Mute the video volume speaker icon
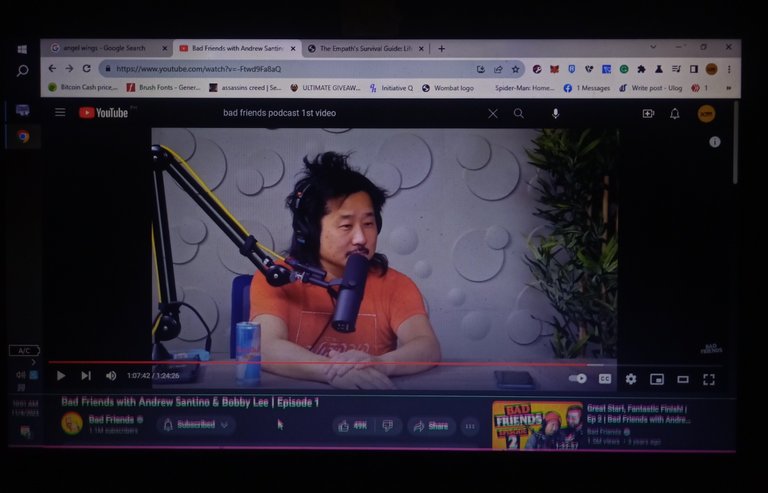 tap(111, 376)
